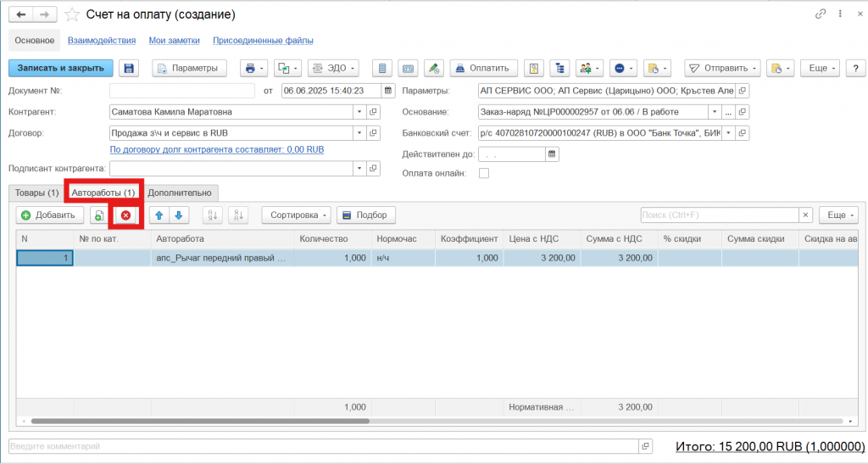Click the copy link icon in title bar
The width and height of the screenshot is (868, 464).
click(820, 14)
